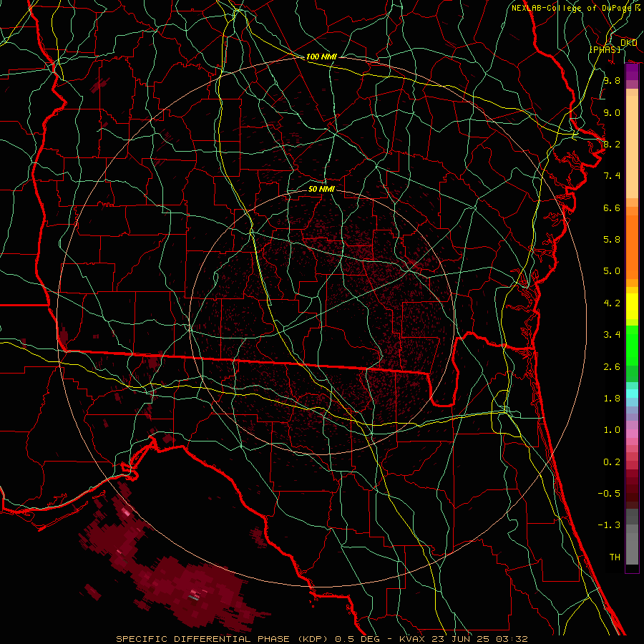
Task: Click the 8.2 color scale value
Action: click(x=612, y=144)
